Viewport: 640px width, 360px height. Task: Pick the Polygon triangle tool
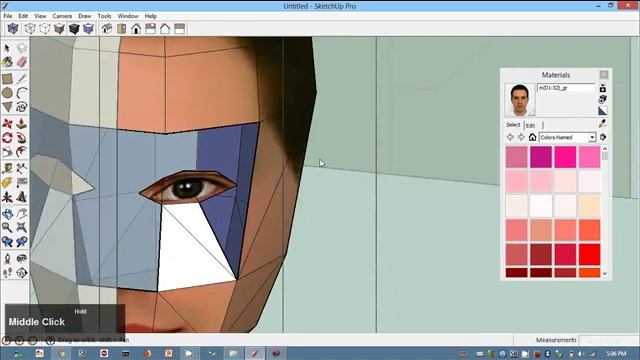point(7,107)
